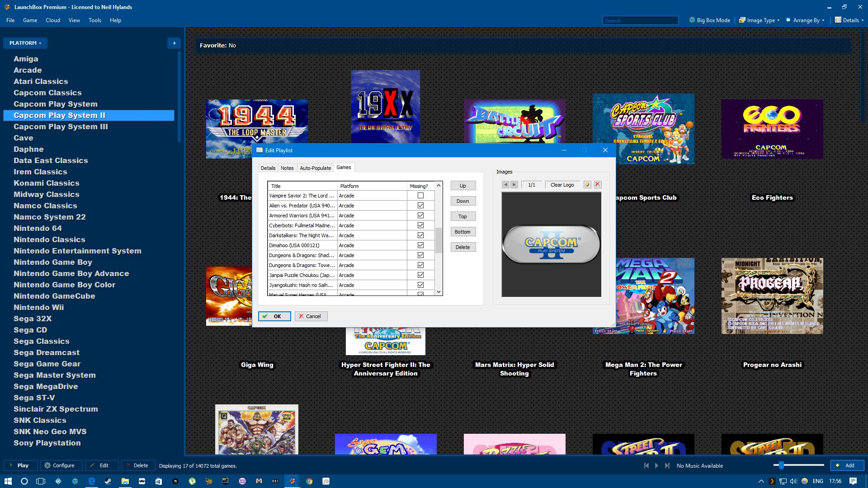Image resolution: width=868 pixels, height=488 pixels.
Task: Toggle Missing checkbox for Janpai Puzzle Choukou
Action: click(420, 275)
